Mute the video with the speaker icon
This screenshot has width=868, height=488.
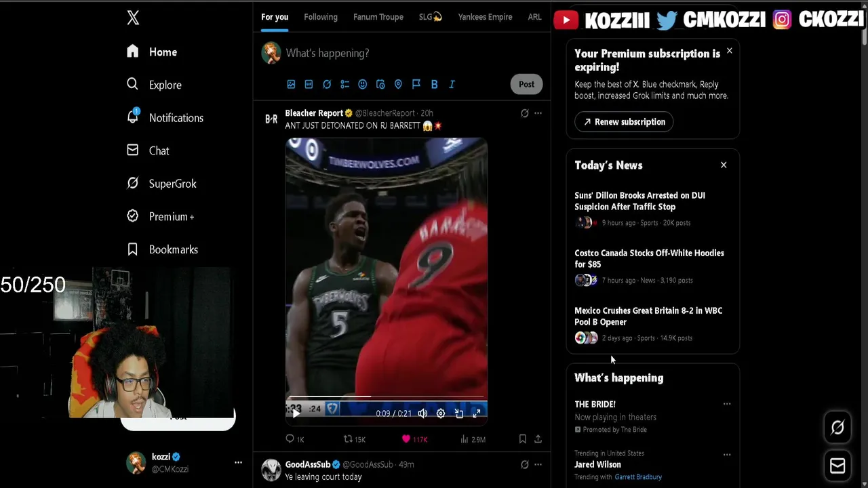pos(422,413)
